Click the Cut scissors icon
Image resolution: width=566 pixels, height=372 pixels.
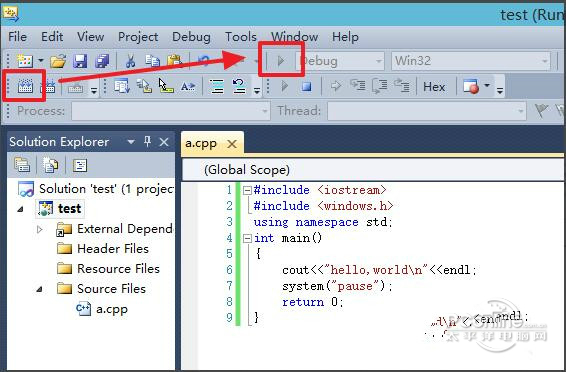[130, 61]
